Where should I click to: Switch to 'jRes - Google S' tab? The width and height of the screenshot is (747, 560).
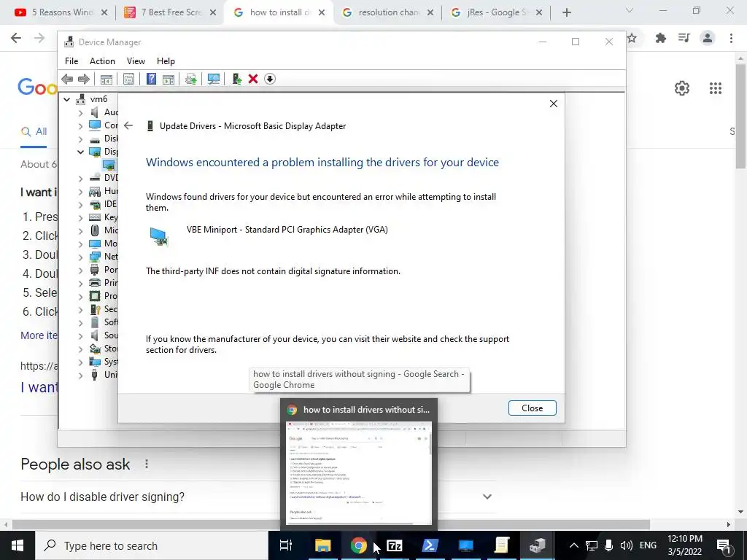point(496,12)
